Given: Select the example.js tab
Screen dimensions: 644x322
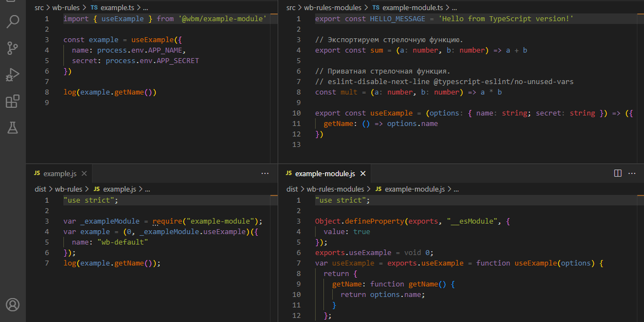Looking at the screenshot, I should click(x=59, y=174).
